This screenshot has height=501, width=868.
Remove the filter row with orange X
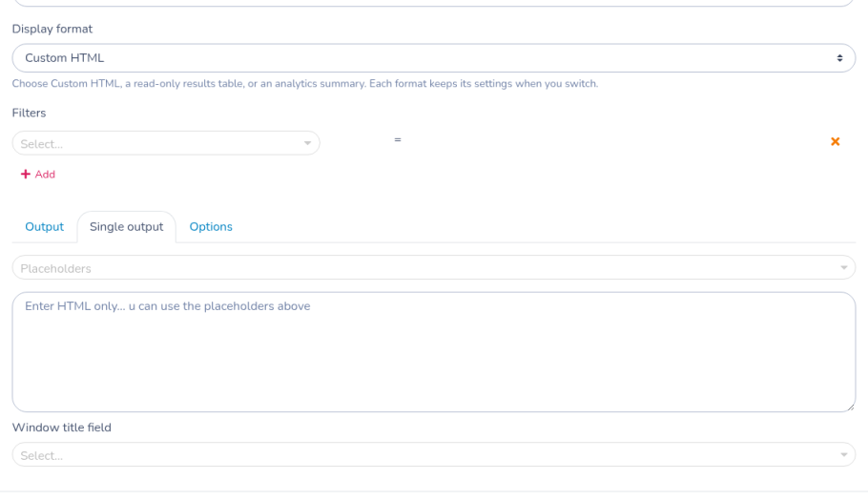pyautogui.click(x=836, y=142)
